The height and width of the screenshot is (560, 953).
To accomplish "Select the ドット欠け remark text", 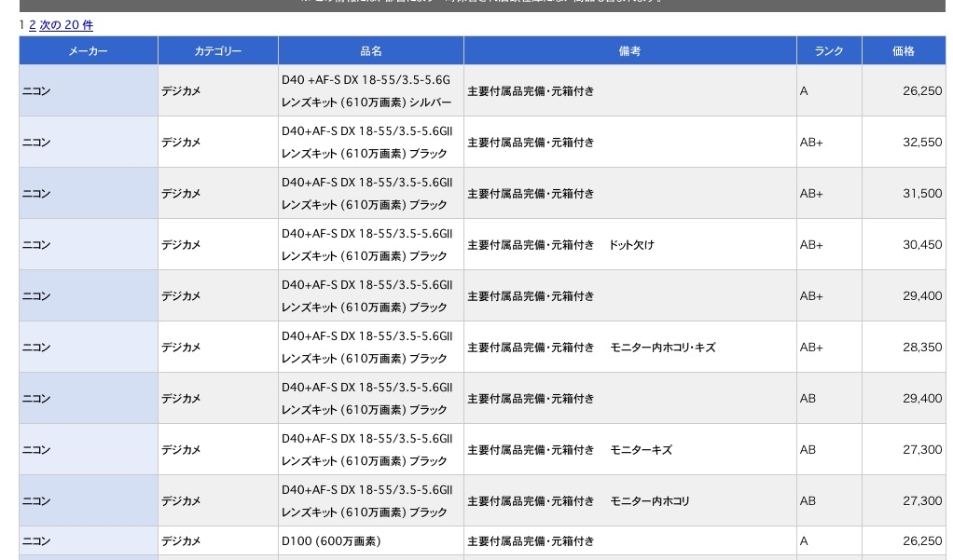I will point(632,245).
